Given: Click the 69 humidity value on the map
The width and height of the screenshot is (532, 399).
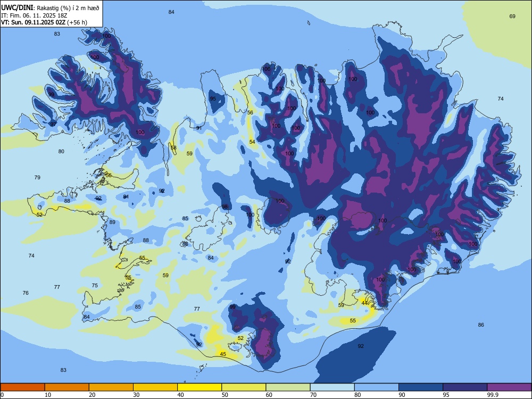Looking at the screenshot, I should [x=512, y=16].
